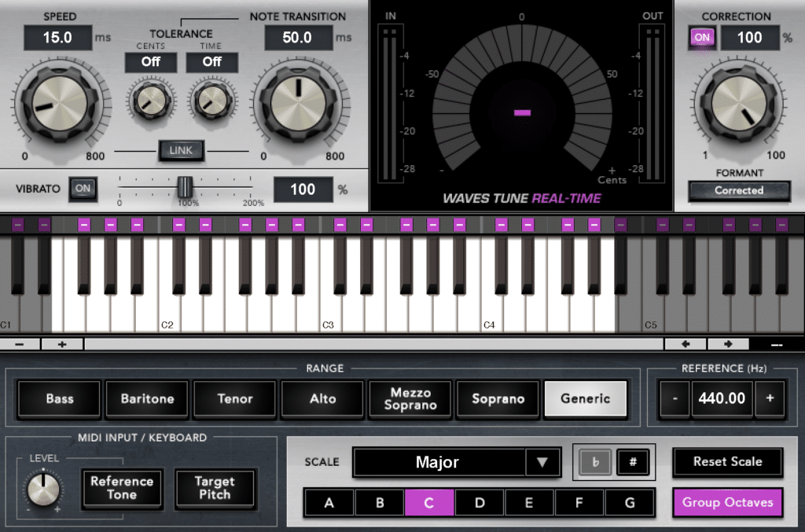Image resolution: width=805 pixels, height=532 pixels.
Task: Click the keyboard zoom plus icon
Action: point(61,343)
